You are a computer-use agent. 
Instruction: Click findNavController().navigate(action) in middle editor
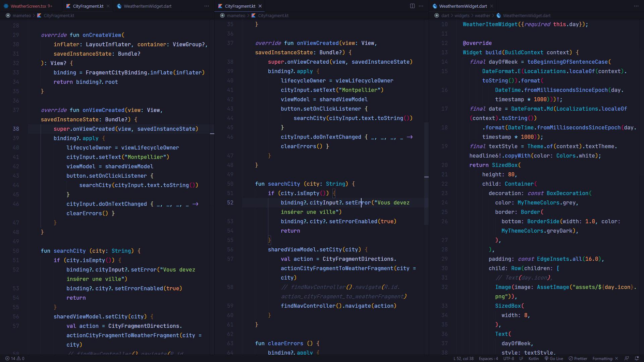[338, 306]
